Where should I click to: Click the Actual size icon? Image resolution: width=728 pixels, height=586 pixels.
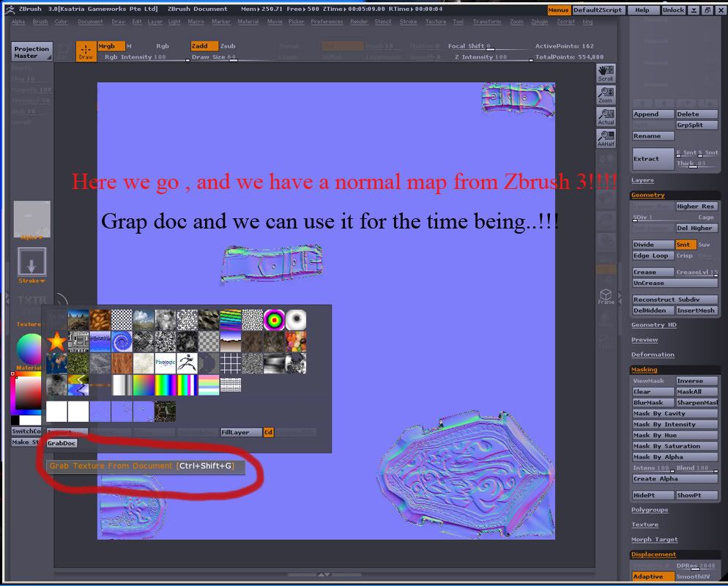tap(606, 116)
